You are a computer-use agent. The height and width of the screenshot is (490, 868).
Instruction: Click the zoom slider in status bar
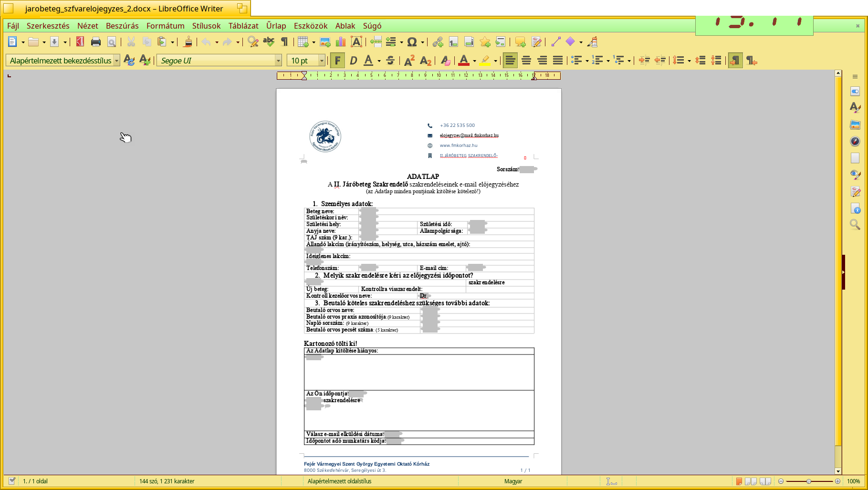tap(809, 481)
